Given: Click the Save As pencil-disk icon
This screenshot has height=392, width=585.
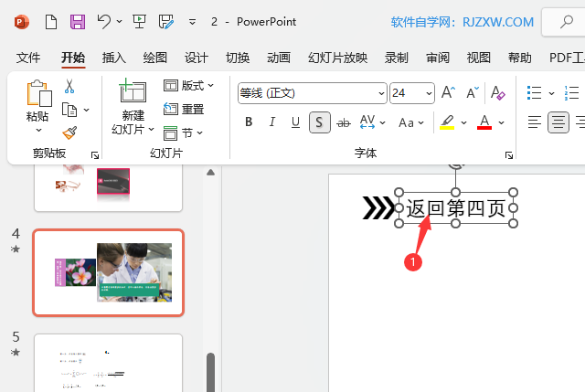Looking at the screenshot, I should click(x=166, y=22).
